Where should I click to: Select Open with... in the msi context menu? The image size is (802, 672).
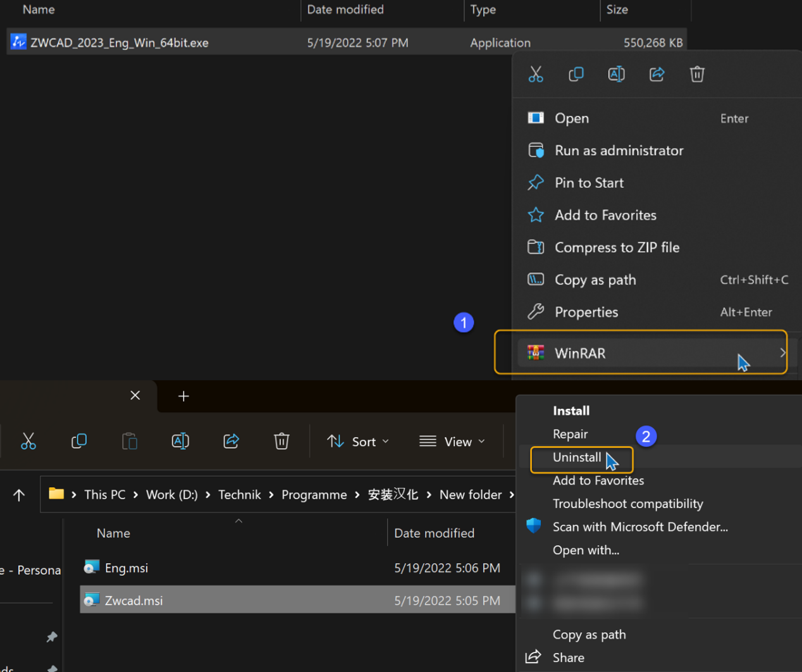click(586, 551)
